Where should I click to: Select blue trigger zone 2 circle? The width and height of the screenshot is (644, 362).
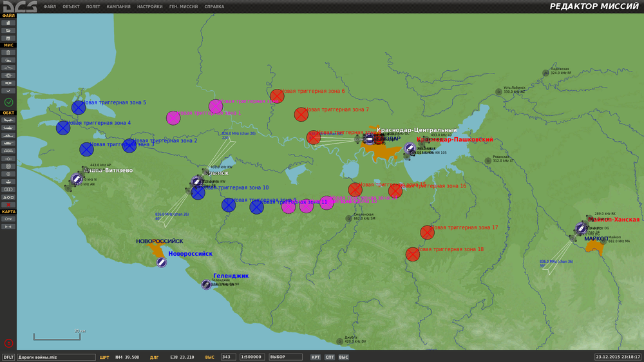coord(129,146)
